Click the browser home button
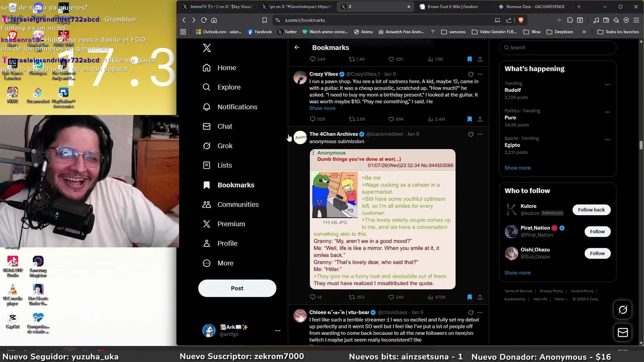This screenshot has height=362, width=644. click(214, 20)
